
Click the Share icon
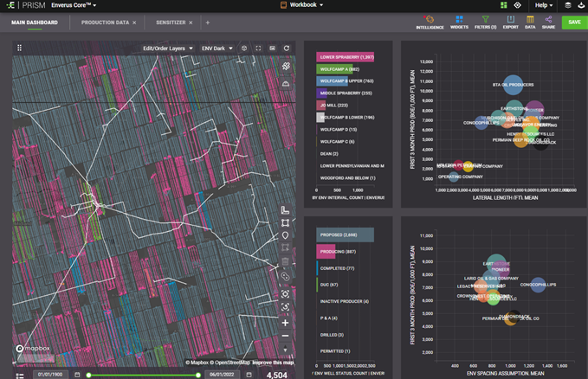tap(548, 19)
